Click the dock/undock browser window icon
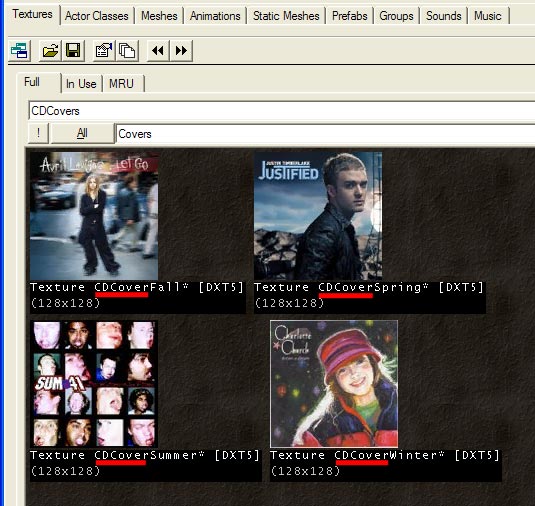 pos(19,51)
